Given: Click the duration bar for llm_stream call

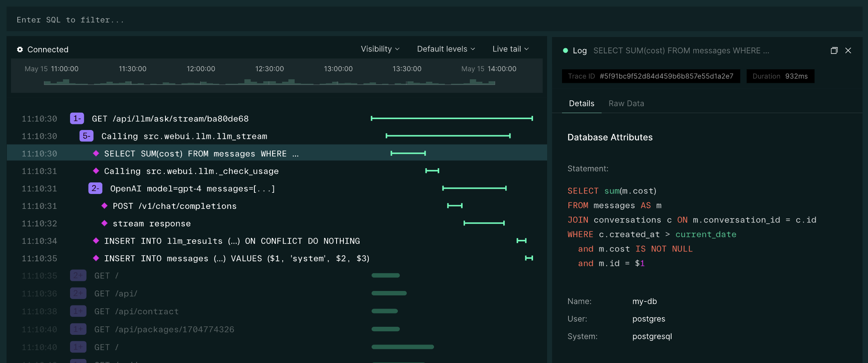Looking at the screenshot, I should [x=448, y=136].
